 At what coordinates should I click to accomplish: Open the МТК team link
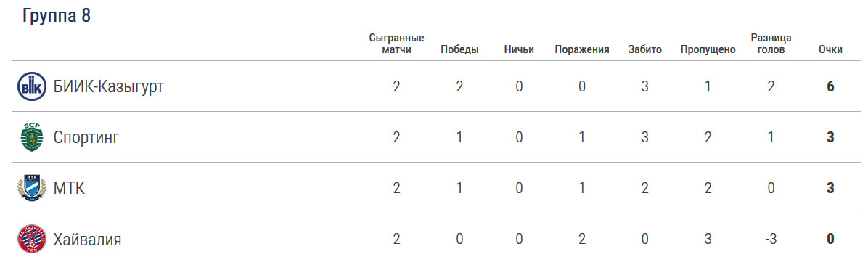[x=69, y=188]
